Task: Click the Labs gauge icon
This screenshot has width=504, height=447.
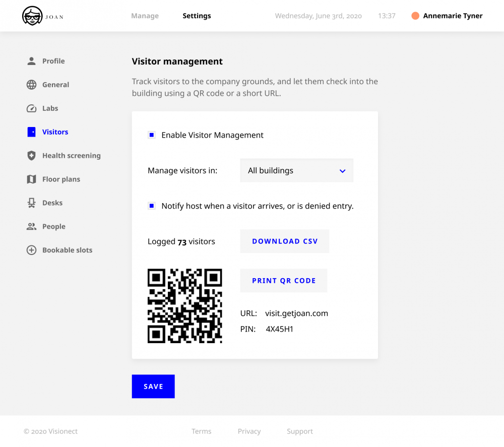Action: click(x=31, y=108)
